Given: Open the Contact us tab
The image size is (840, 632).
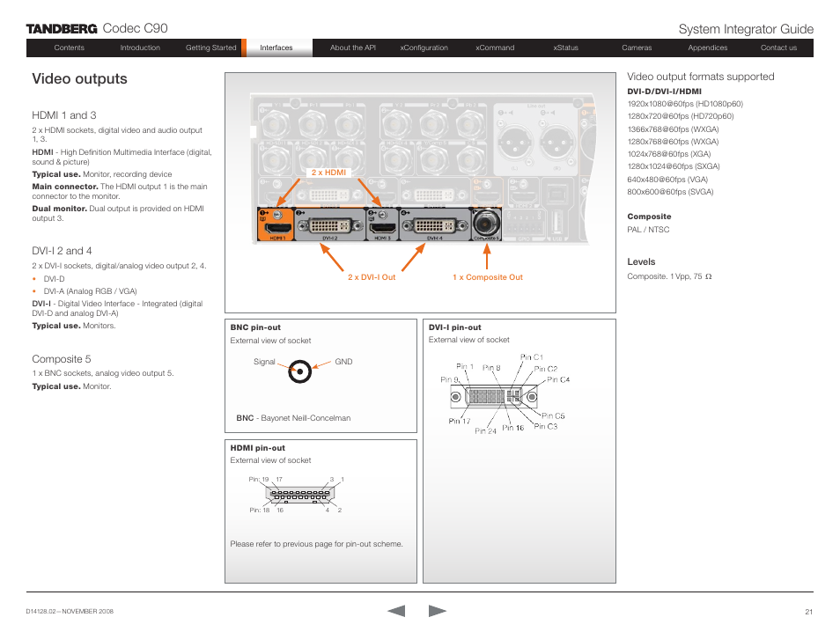Looking at the screenshot, I should [778, 48].
